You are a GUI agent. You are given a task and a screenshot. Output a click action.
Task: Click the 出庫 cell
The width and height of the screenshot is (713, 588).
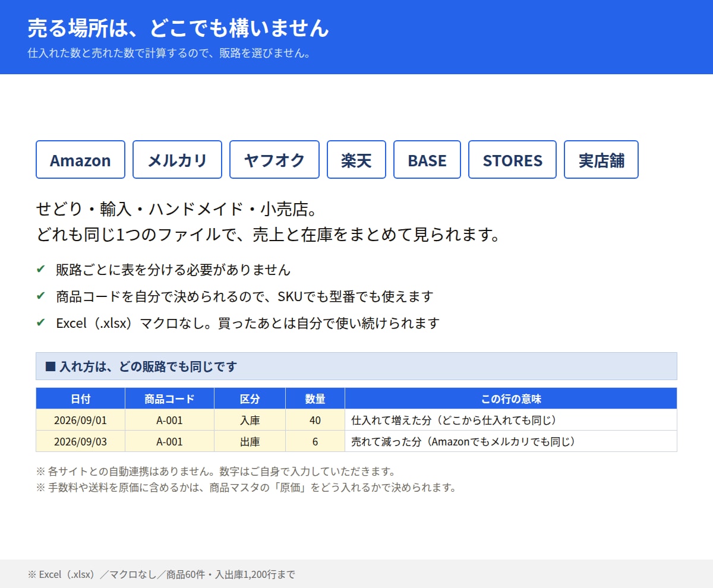250,441
